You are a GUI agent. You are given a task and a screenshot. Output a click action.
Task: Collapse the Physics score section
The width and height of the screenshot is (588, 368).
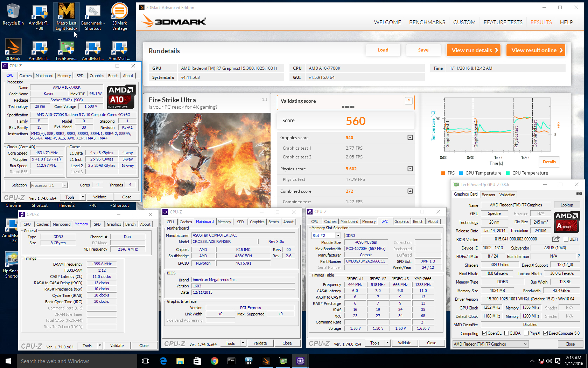click(410, 169)
